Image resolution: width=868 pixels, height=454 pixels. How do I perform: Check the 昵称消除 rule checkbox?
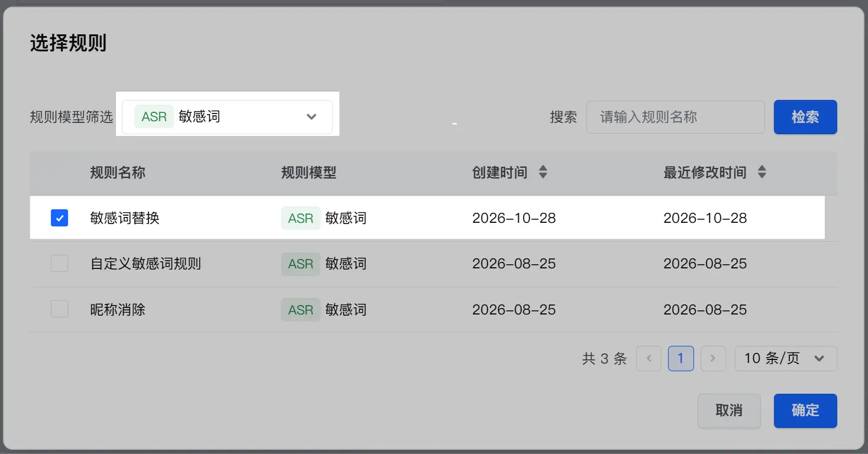pos(59,309)
